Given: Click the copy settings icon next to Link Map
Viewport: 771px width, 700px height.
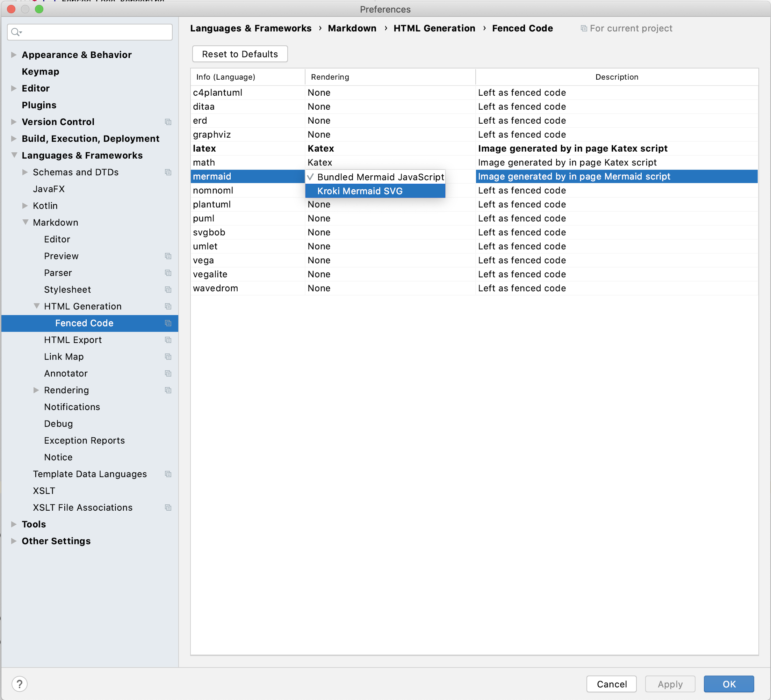Looking at the screenshot, I should pos(168,357).
